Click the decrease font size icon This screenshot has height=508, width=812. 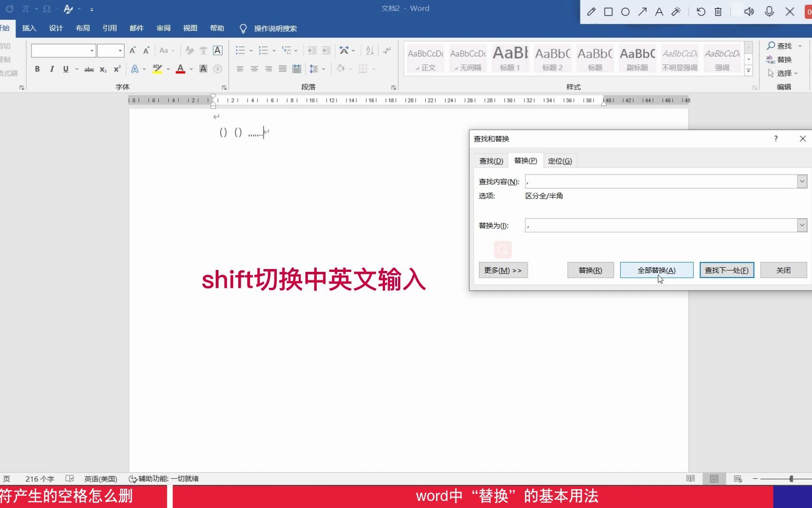(146, 50)
